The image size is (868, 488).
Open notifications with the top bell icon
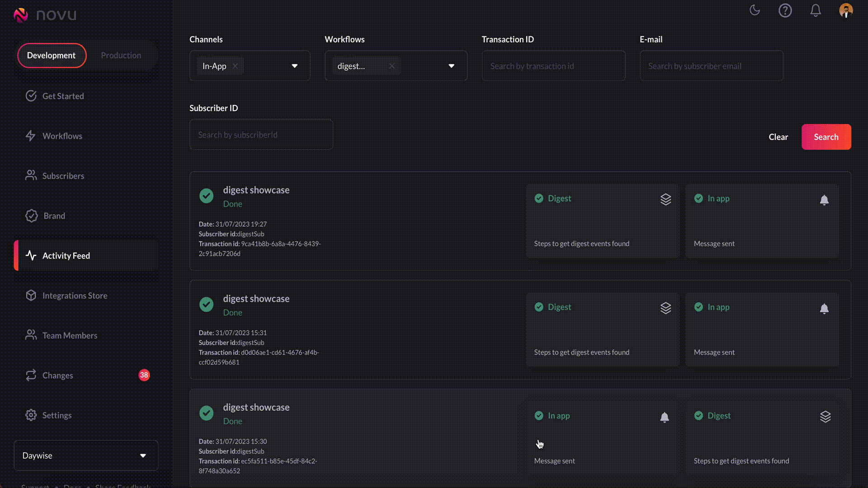(x=815, y=10)
